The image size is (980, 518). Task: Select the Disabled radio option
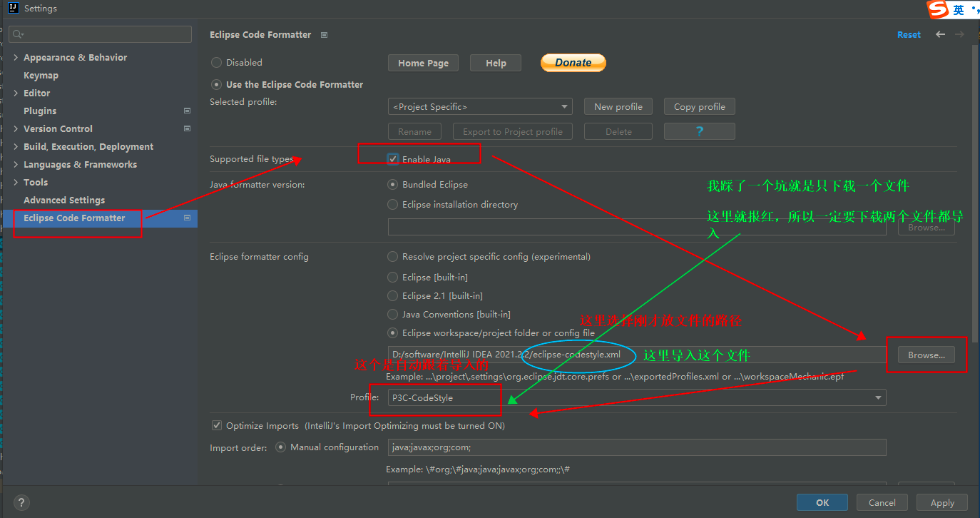tap(216, 63)
